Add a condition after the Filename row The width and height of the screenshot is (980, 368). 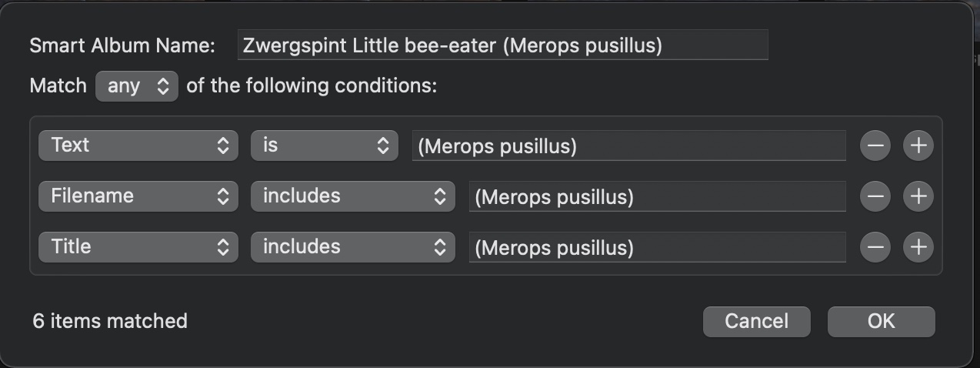pos(918,196)
